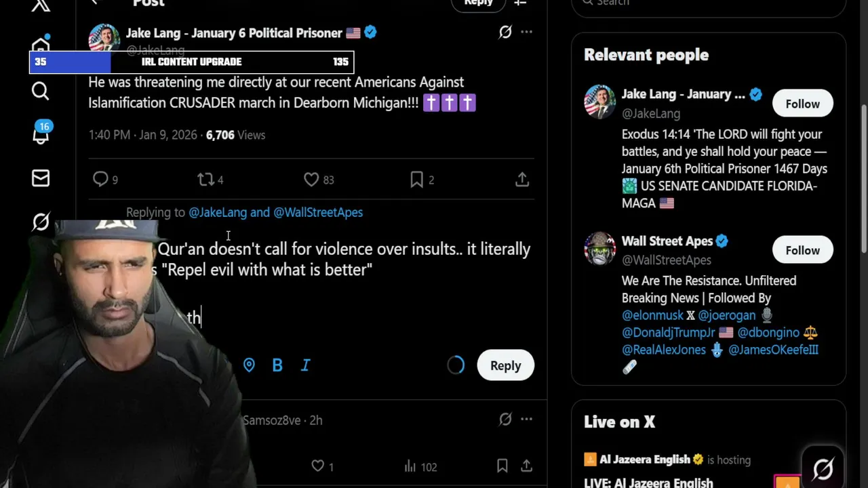Like the post with 83 likes
868x488 pixels.
[311, 179]
